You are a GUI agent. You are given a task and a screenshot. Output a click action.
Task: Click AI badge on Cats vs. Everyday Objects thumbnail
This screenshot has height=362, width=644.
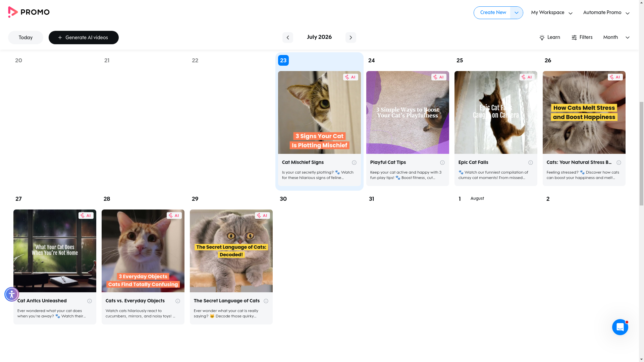(x=174, y=216)
